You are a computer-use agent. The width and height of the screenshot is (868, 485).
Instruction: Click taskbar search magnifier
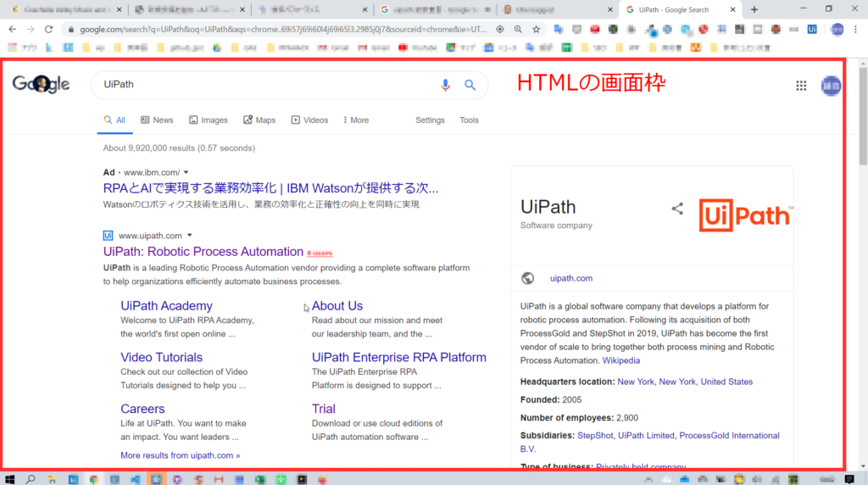31,479
